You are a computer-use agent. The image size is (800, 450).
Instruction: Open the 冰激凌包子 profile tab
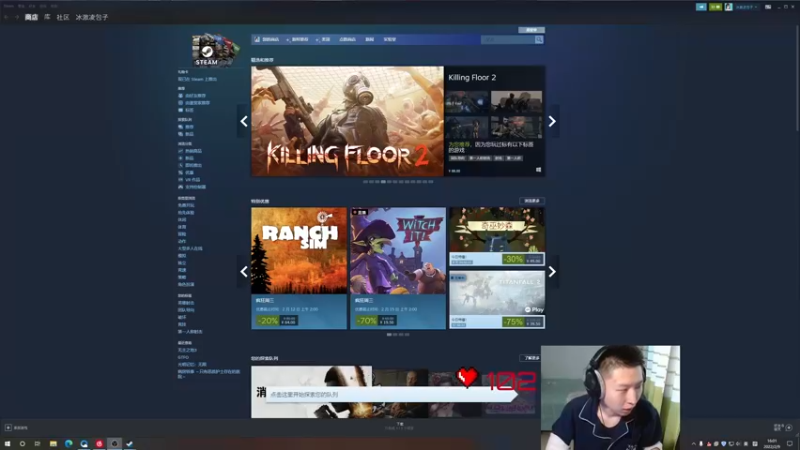pos(92,17)
